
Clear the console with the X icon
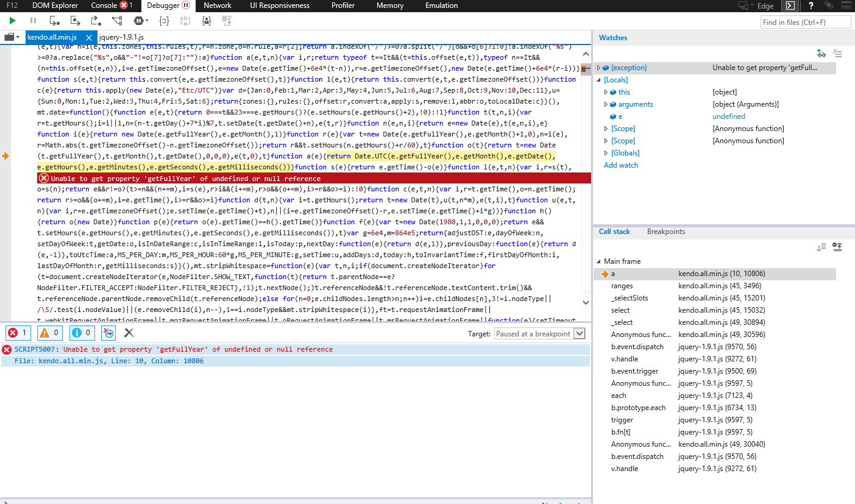pos(129,333)
